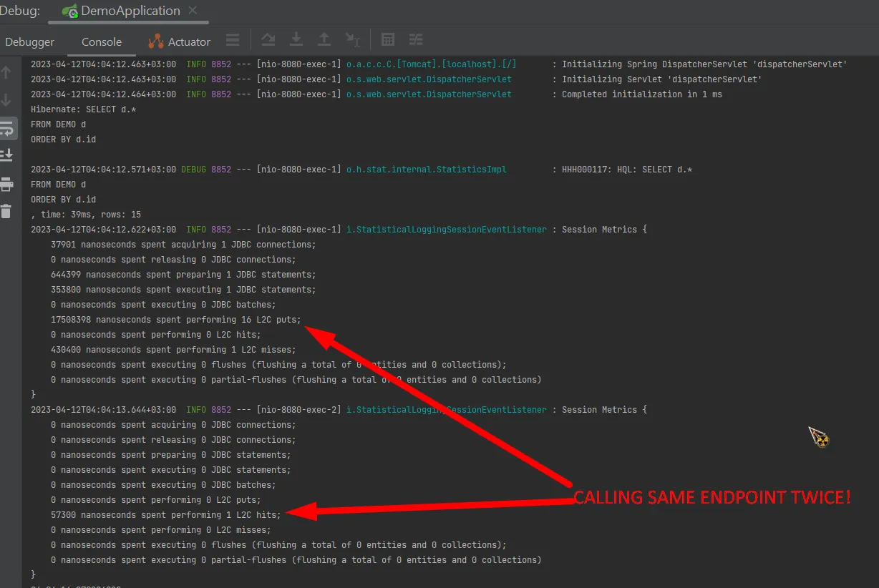This screenshot has width=879, height=588.
Task: Click the Step Over toolbar icon
Action: point(268,40)
